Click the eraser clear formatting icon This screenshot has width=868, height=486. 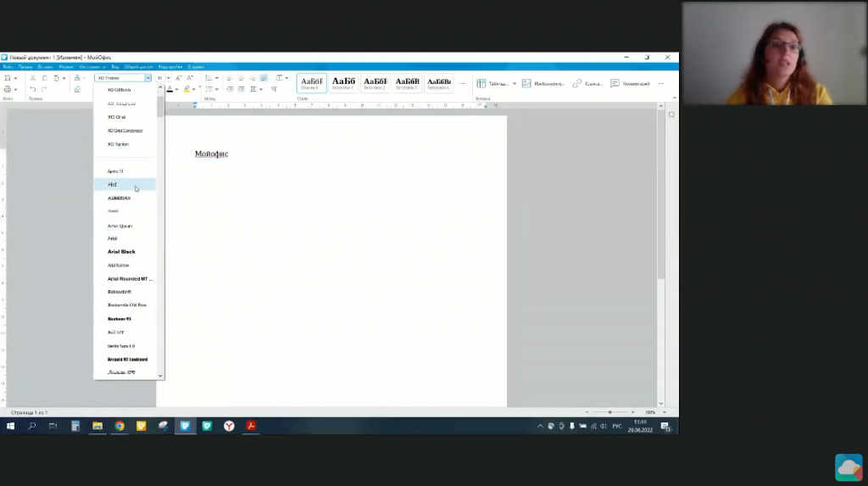77,89
